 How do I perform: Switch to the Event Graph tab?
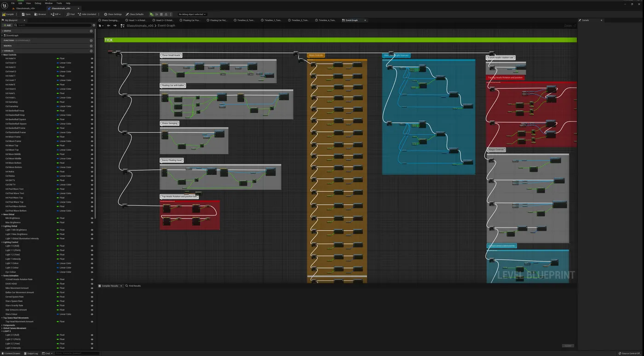pos(352,20)
